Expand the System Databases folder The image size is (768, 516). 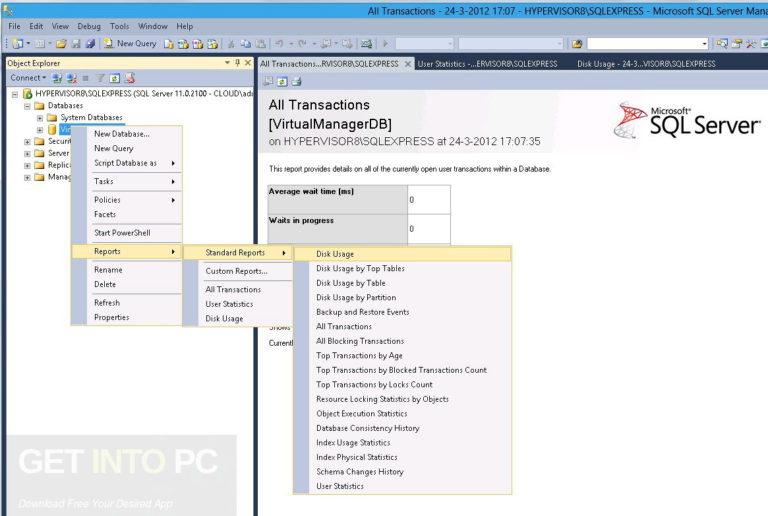pos(40,118)
